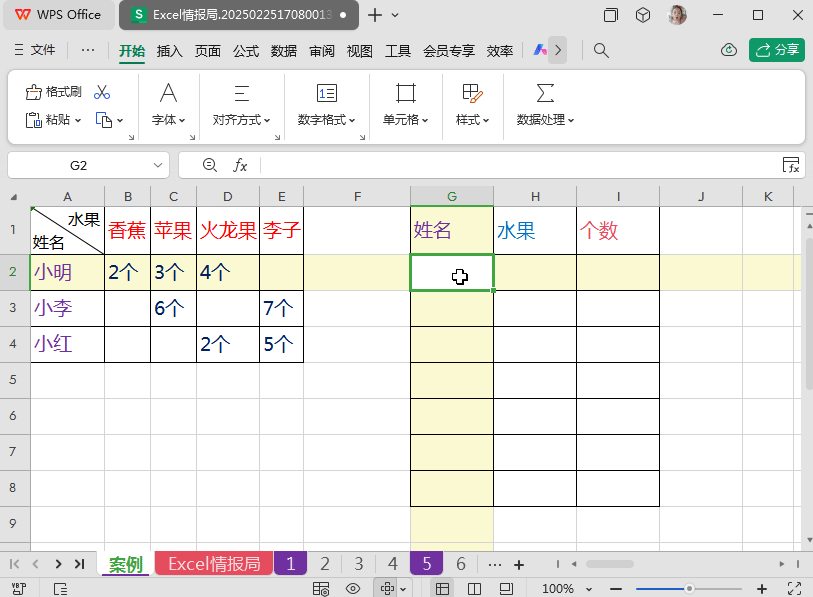This screenshot has height=597, width=813.
Task: Click the formula bar input field
Action: (518, 165)
